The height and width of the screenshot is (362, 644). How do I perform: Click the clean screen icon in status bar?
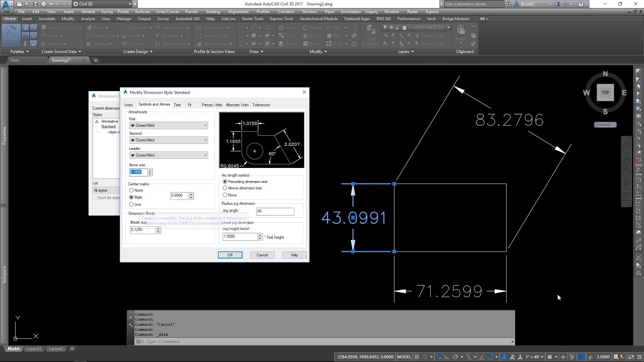point(631,357)
